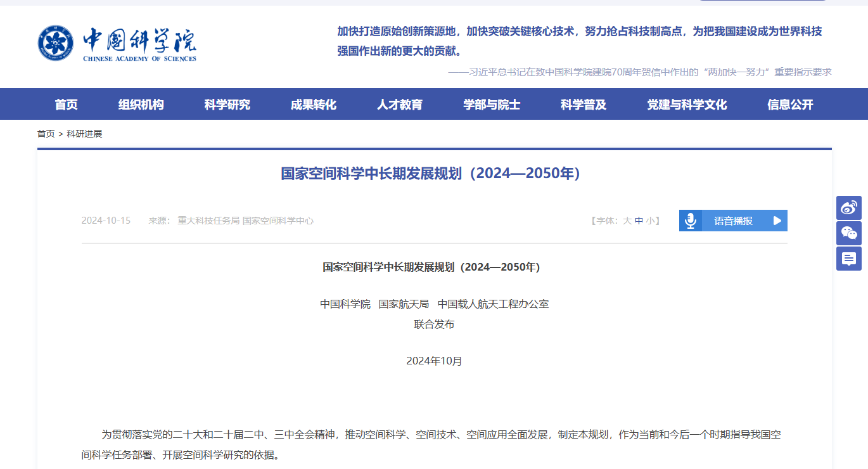The width and height of the screenshot is (868, 469).
Task: Click the message comment sidebar icon
Action: 849,259
